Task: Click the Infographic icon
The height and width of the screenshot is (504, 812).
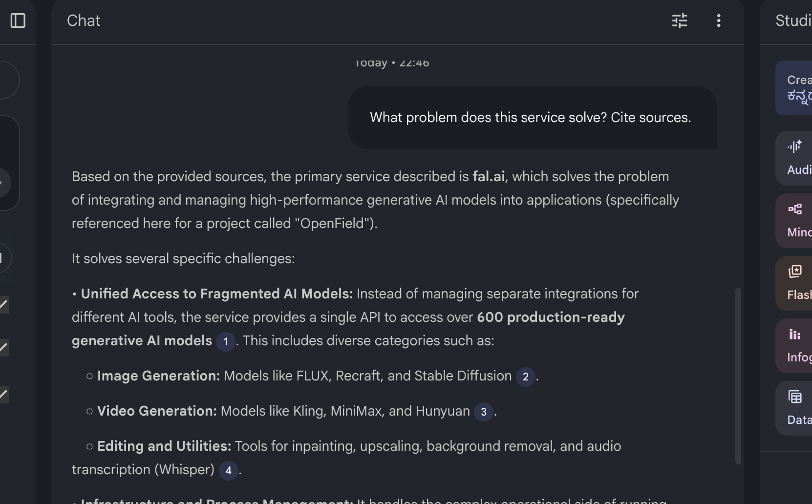Action: coord(795,334)
